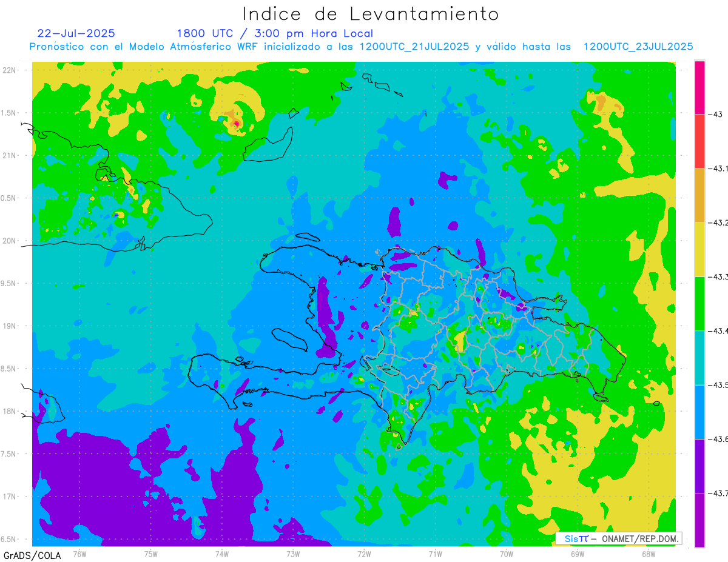Click the 'Indice de Levantamiento' title
728x562 pixels.
[x=371, y=13]
